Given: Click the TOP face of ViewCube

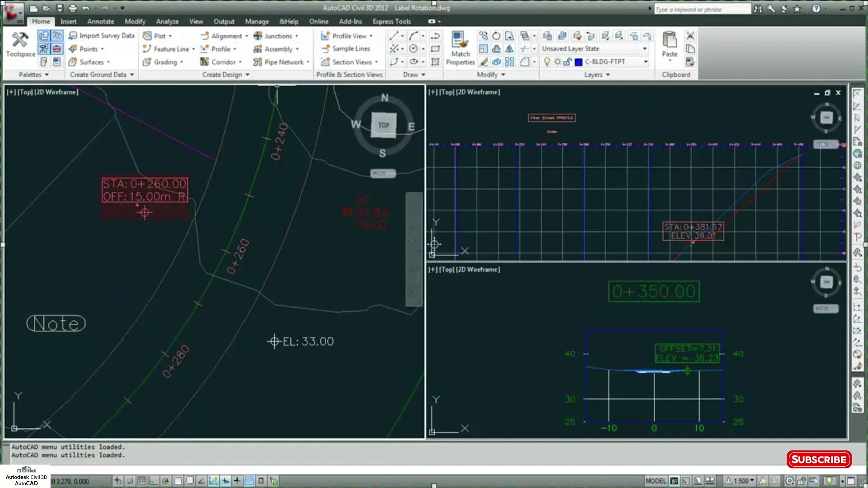Looking at the screenshot, I should point(383,125).
